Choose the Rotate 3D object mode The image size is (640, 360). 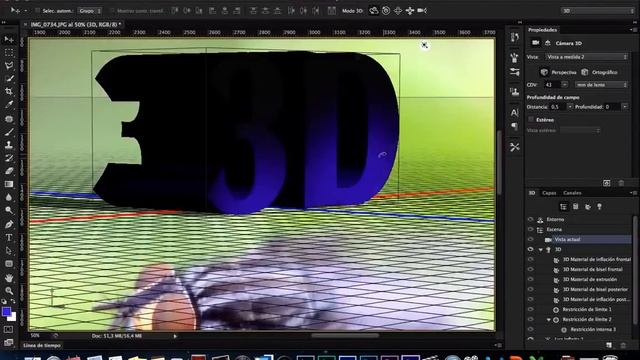pos(373,11)
